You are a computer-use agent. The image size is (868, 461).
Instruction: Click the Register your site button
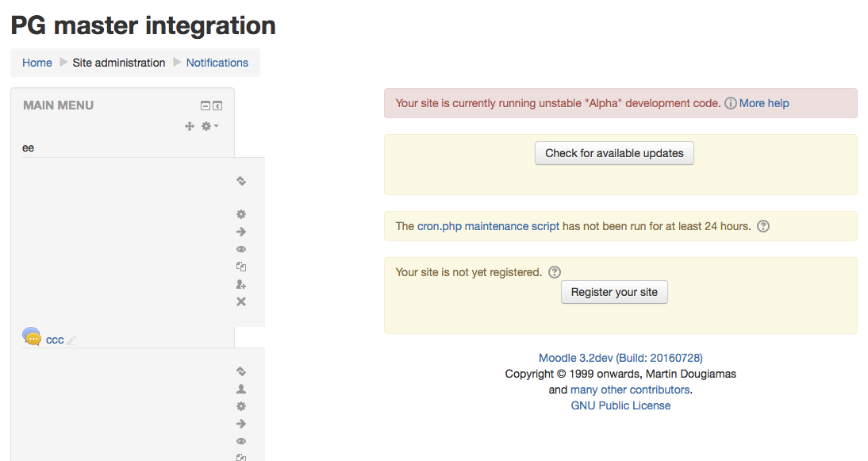pos(614,292)
